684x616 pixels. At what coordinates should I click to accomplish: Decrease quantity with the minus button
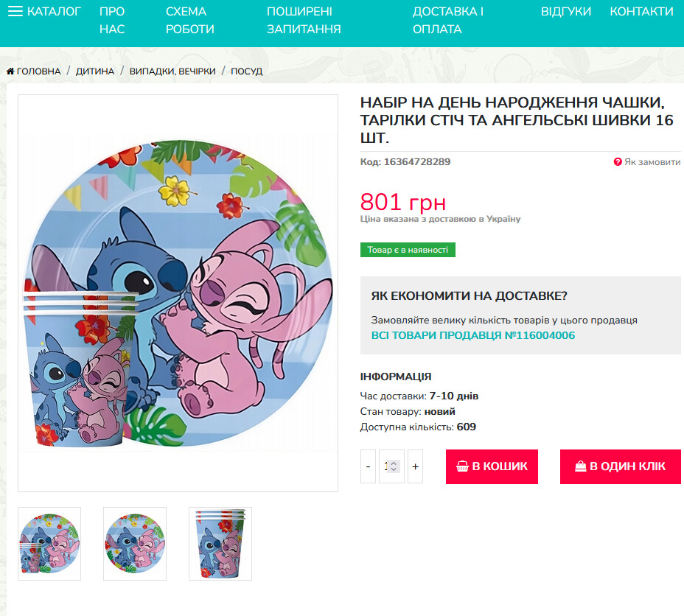(x=368, y=466)
